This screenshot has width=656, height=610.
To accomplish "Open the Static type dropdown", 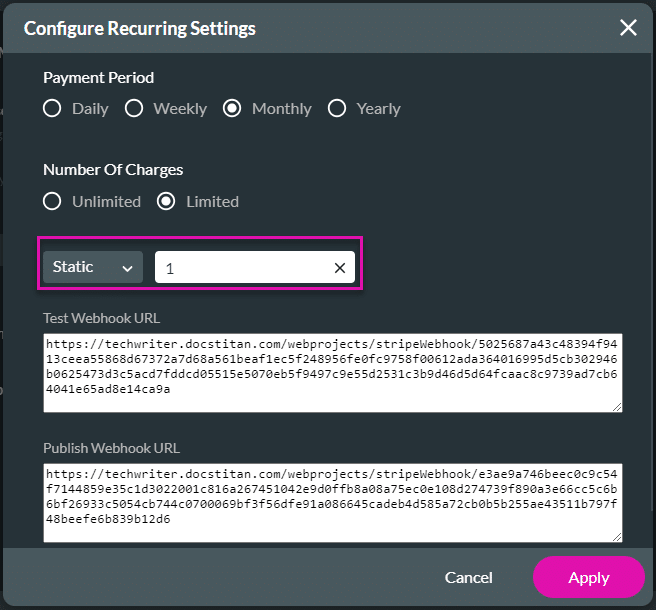I will [93, 267].
